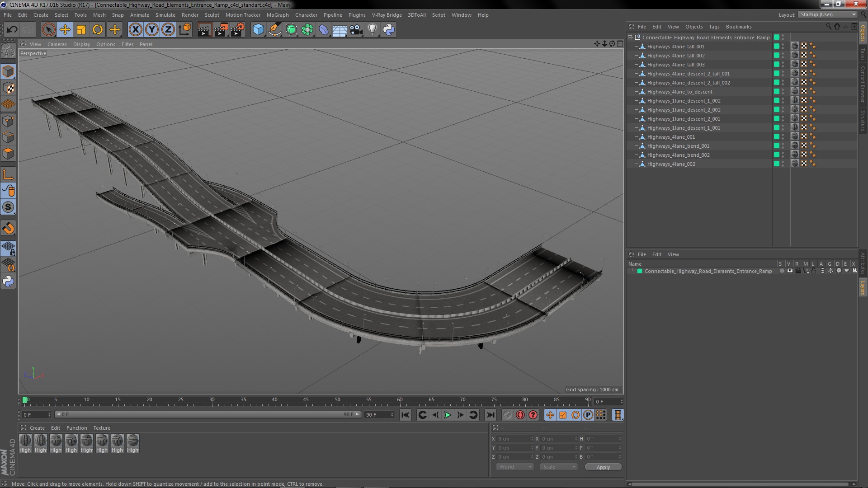Click the Camera object icon
Viewport: 868px width, 488px height.
coord(356,30)
